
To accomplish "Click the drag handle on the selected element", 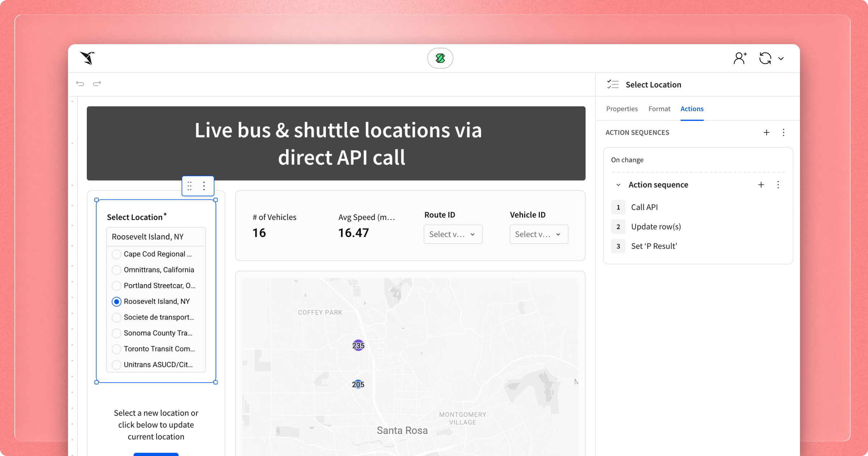I will point(190,186).
